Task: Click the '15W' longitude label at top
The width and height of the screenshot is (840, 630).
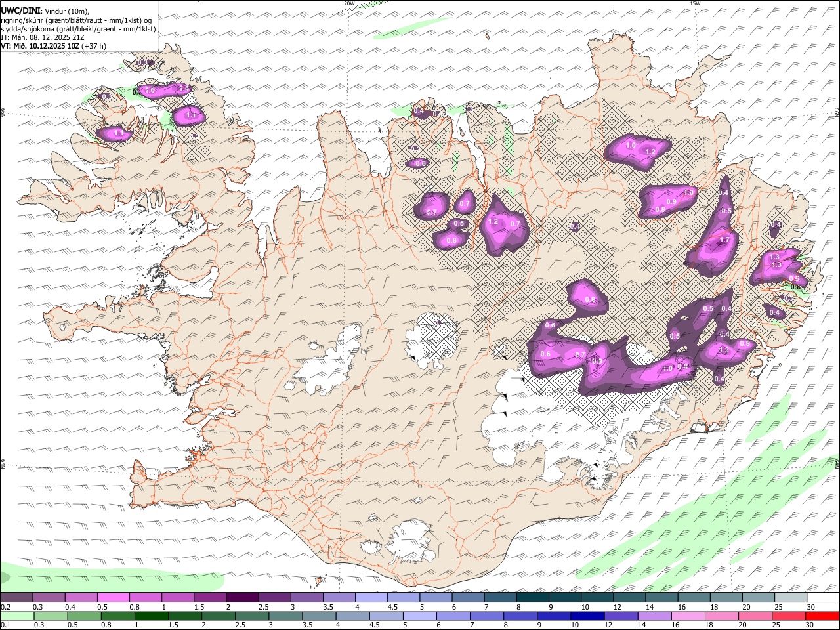Action: point(695,3)
